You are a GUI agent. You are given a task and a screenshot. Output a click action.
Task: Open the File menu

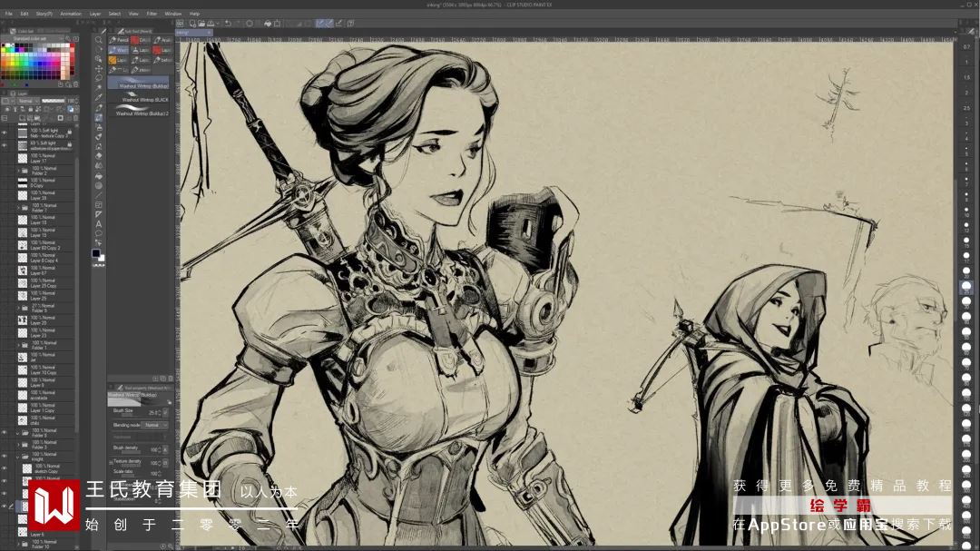coord(9,13)
